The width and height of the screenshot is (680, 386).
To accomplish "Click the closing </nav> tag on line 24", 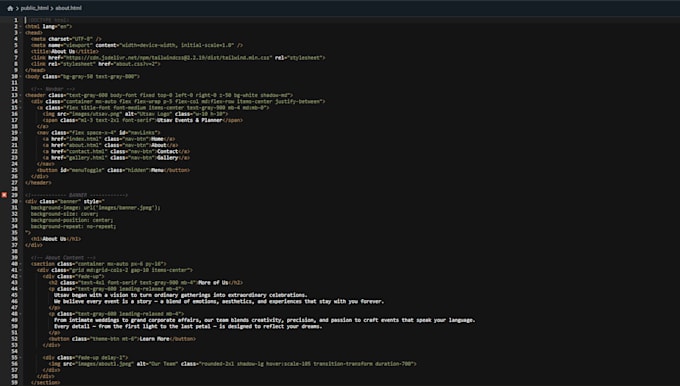I will tap(46, 164).
